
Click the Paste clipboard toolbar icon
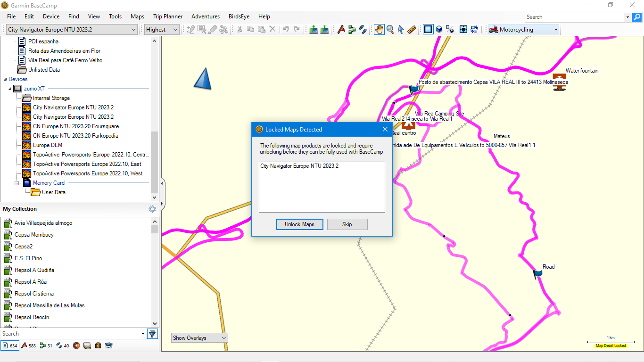click(x=262, y=29)
